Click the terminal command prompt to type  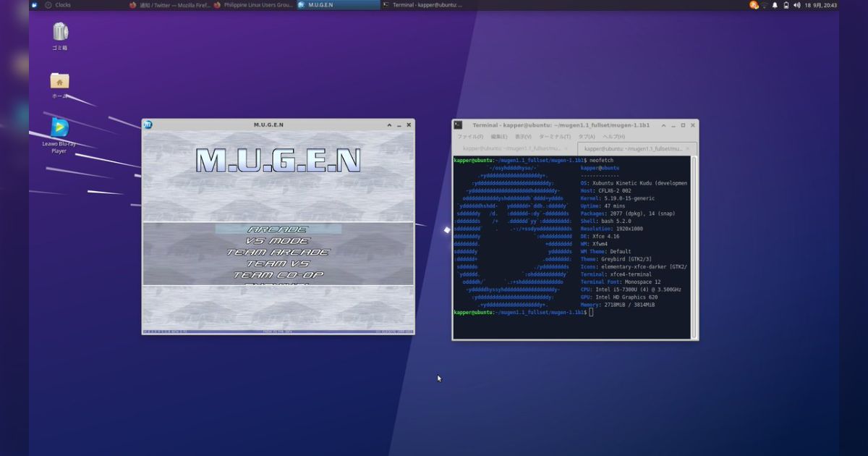[590, 313]
